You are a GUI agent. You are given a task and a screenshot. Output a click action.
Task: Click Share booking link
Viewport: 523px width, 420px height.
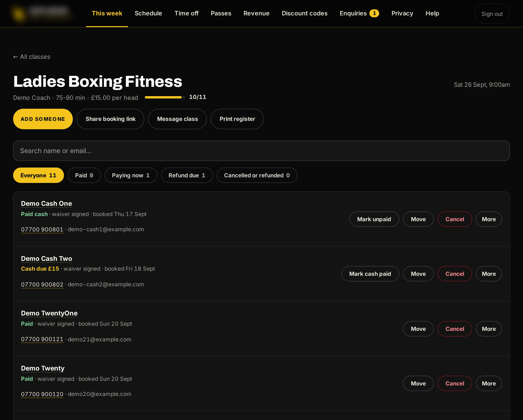110,119
